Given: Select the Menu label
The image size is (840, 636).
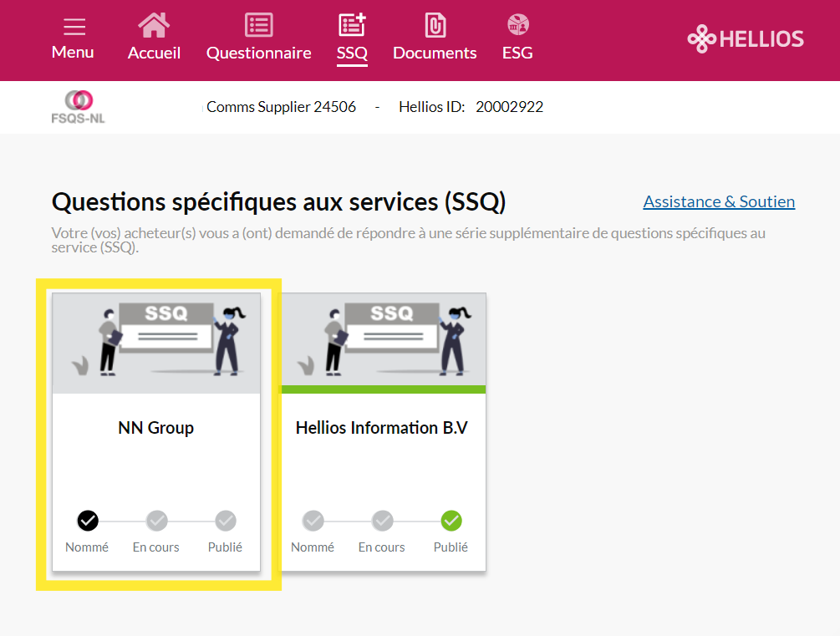Looking at the screenshot, I should pyautogui.click(x=73, y=53).
